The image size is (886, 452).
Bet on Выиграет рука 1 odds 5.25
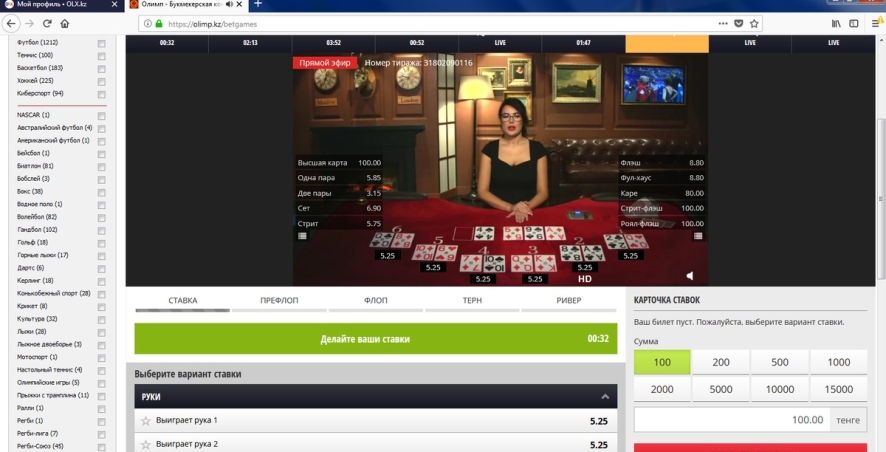pyautogui.click(x=598, y=421)
